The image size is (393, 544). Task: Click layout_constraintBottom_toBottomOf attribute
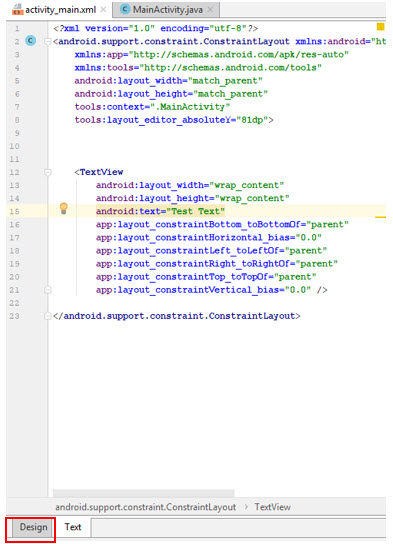tap(222, 224)
